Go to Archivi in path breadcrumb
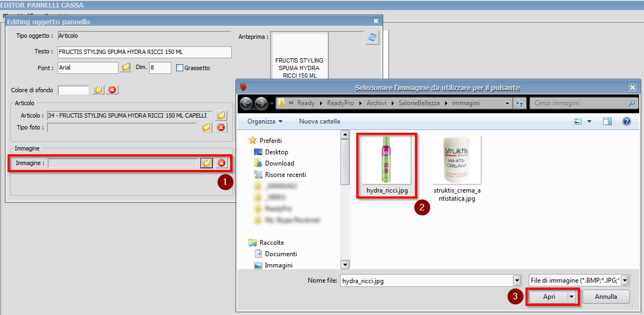Viewport: 644px width, 315px height. point(377,103)
